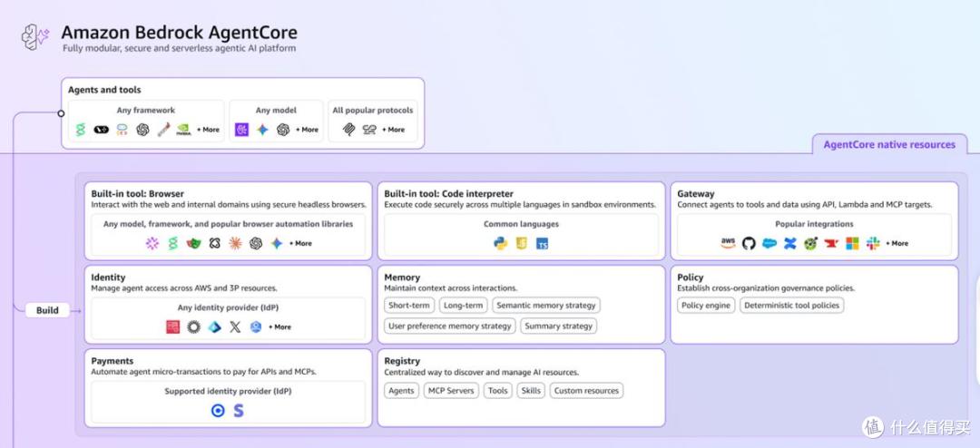Viewport: 980px width, 448px height.
Task: Click the Python logo under Common languages
Action: point(501,243)
